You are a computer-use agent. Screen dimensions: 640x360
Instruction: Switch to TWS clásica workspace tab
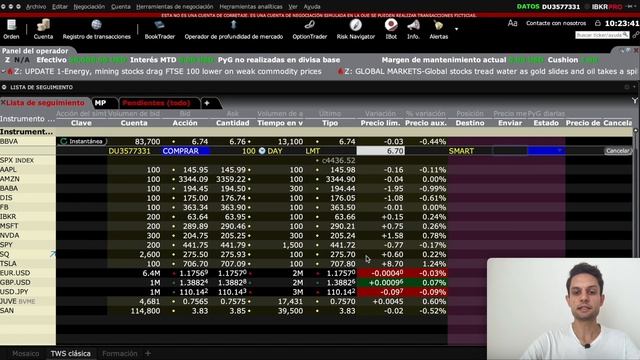[71, 353]
